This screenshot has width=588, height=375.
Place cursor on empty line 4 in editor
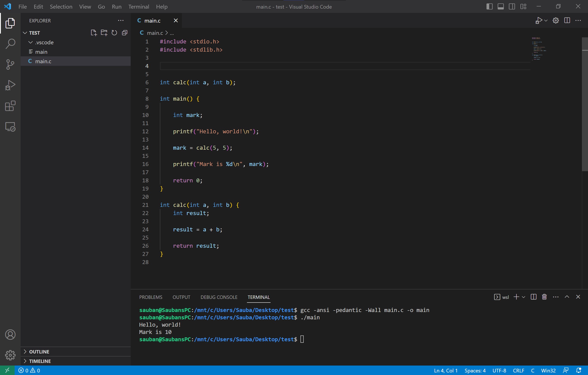(x=345, y=66)
